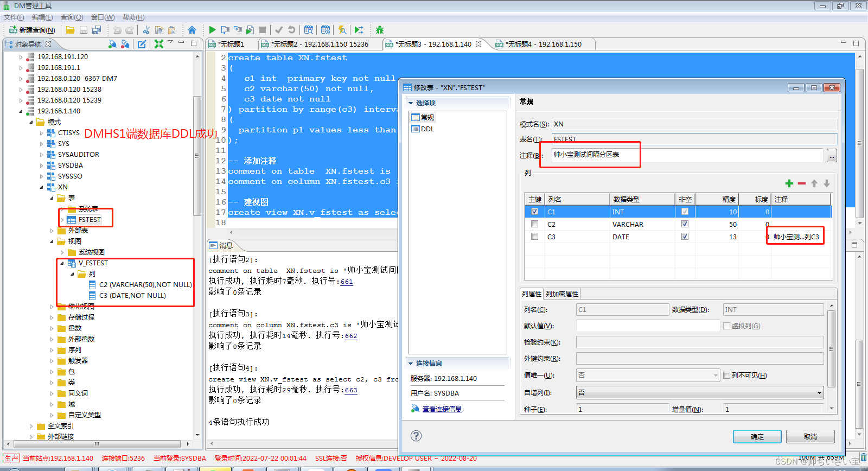Click the green bug debug icon
Viewport: 868px width, 471px height.
(379, 30)
